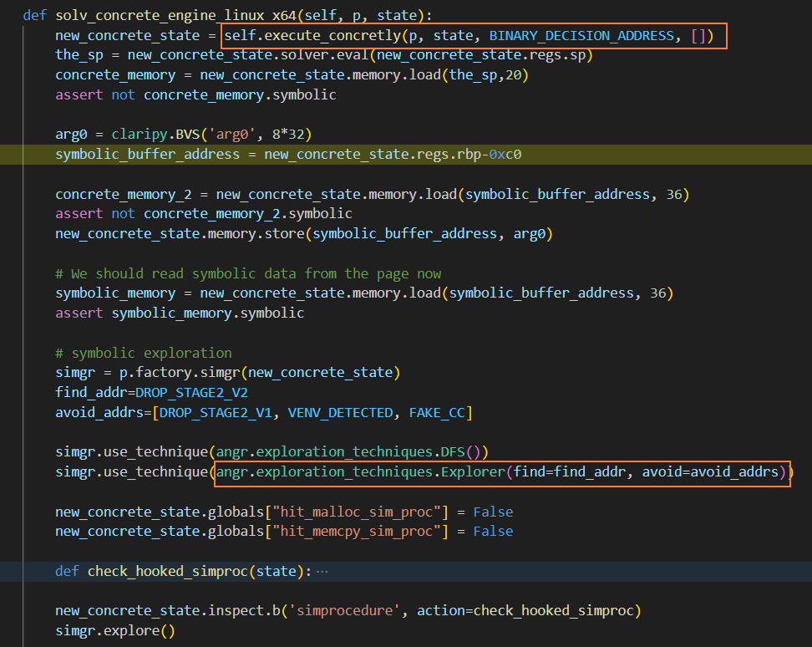Click False on the hit_malloc_sim_proc line

pos(493,512)
